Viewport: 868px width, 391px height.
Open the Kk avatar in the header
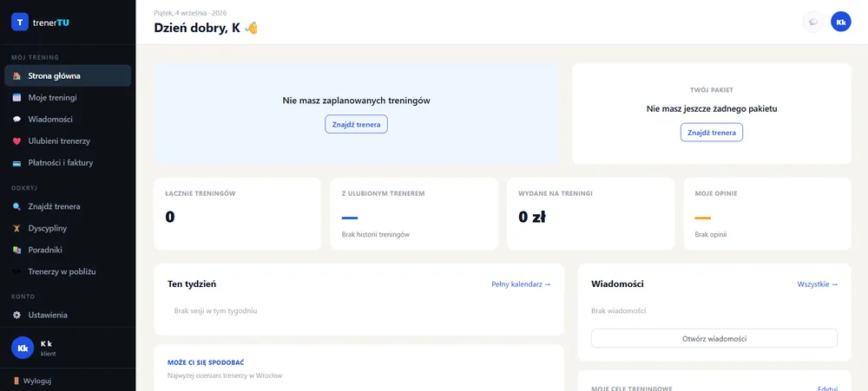tap(841, 23)
